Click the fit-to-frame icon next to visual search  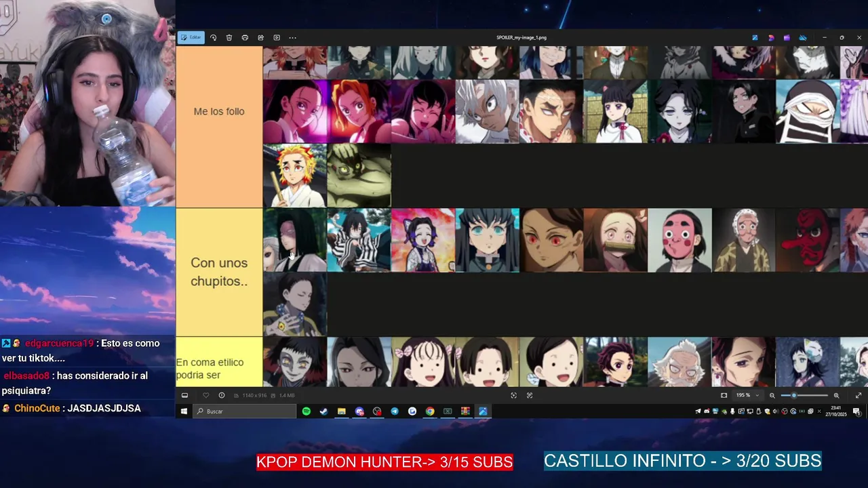click(530, 395)
